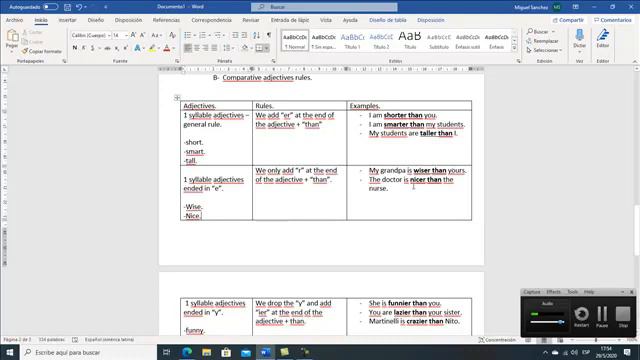Open font color dropdown arrow

click(x=173, y=49)
